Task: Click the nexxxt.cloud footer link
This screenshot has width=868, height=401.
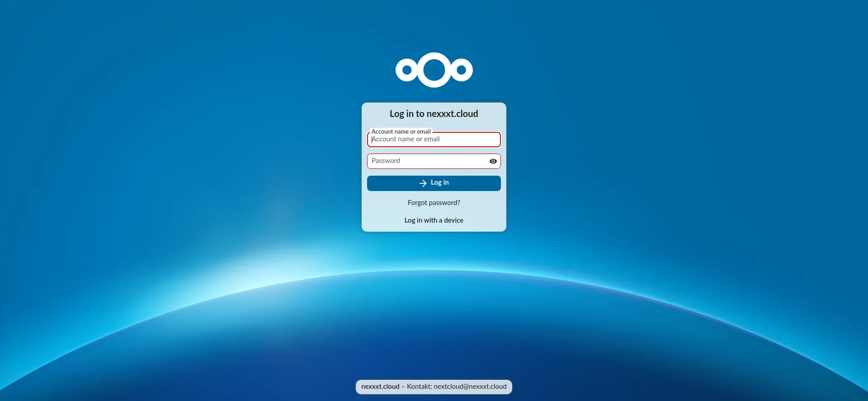Action: pos(380,387)
